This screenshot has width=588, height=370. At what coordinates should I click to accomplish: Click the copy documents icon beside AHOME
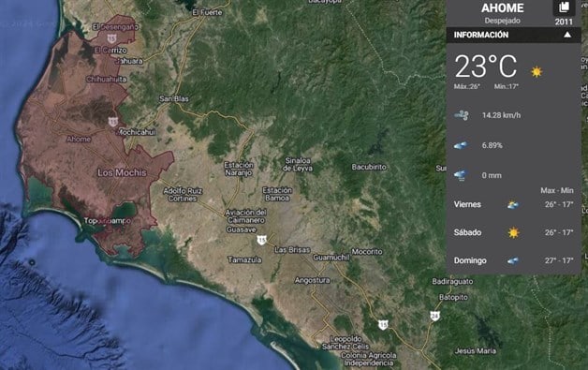[x=564, y=7]
